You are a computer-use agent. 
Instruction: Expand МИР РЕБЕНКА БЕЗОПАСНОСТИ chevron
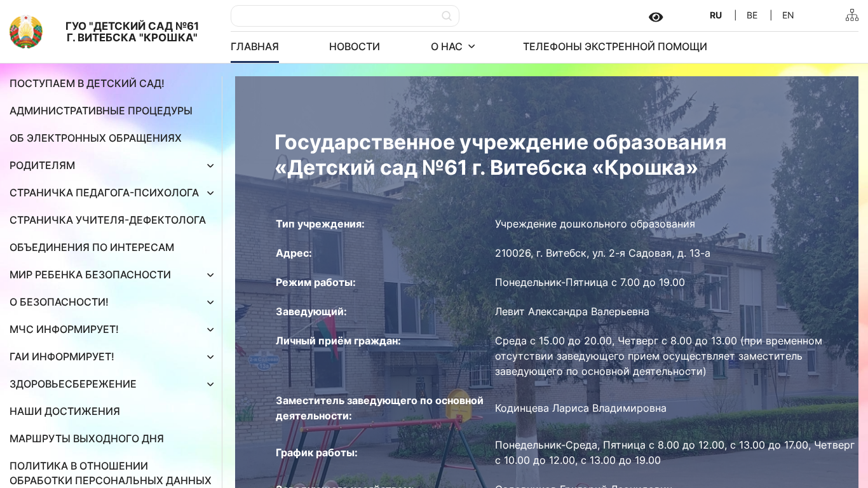pos(210,275)
